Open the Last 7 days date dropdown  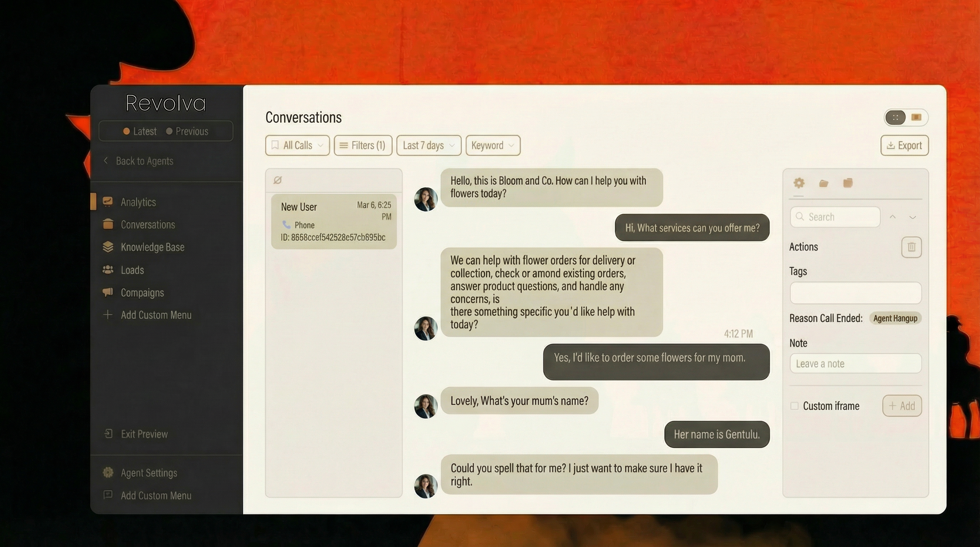(x=428, y=145)
